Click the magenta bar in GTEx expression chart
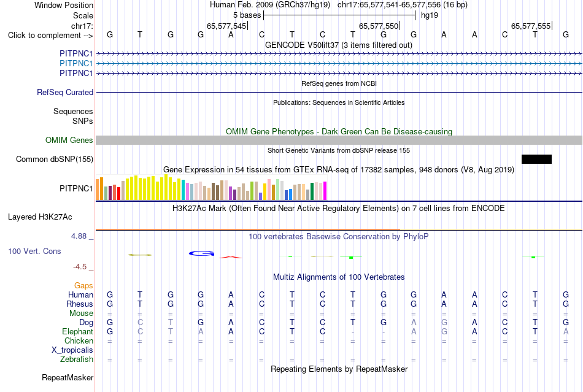Viewport: 583px width, 392px height. pos(325,191)
